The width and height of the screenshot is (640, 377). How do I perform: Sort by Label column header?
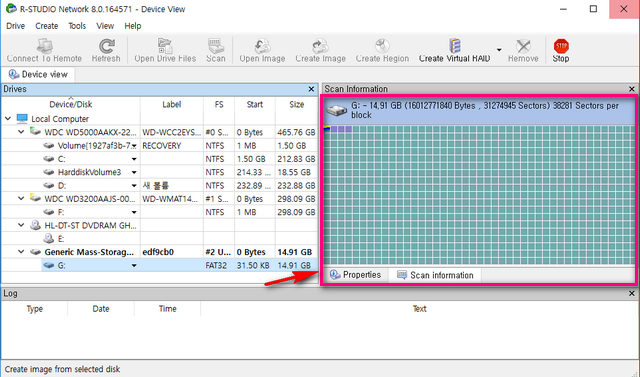click(x=171, y=104)
